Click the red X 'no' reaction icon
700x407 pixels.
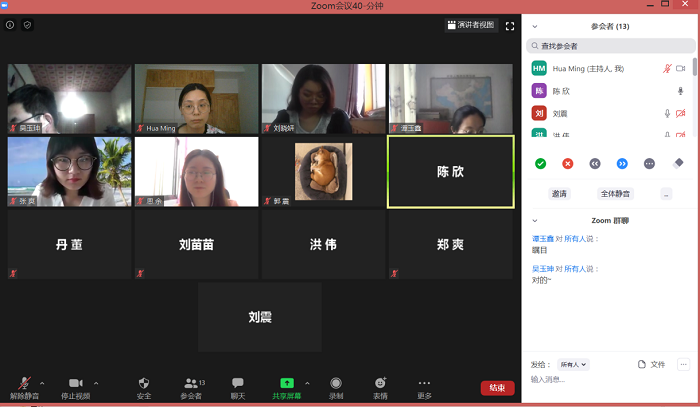567,163
